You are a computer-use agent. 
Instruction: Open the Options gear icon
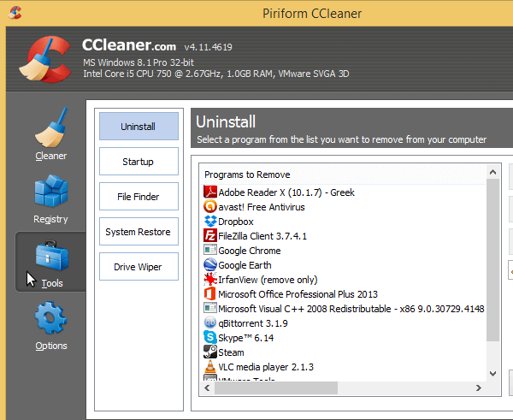click(50, 321)
